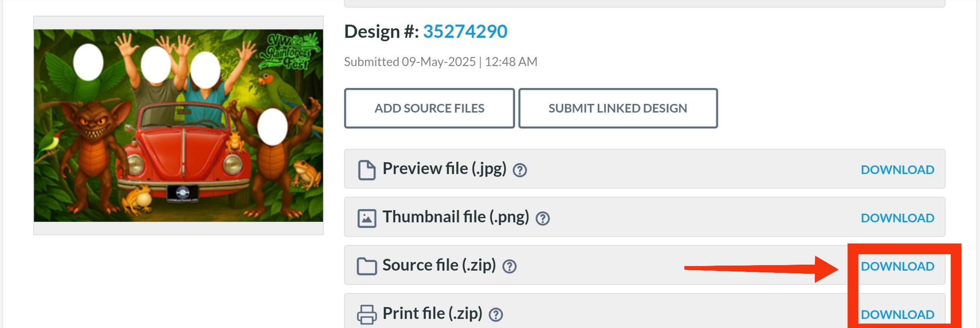Image resolution: width=980 pixels, height=328 pixels.
Task: Open the rainforest VW design thumbnail
Action: 178,126
